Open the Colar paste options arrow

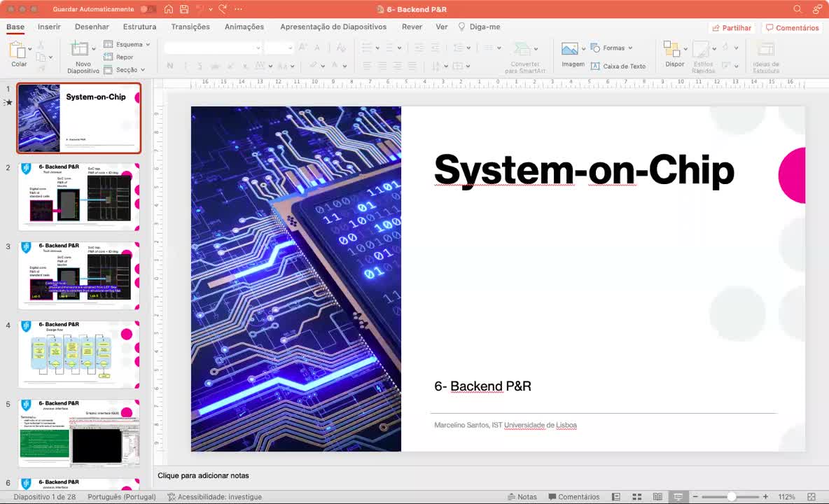(29, 49)
